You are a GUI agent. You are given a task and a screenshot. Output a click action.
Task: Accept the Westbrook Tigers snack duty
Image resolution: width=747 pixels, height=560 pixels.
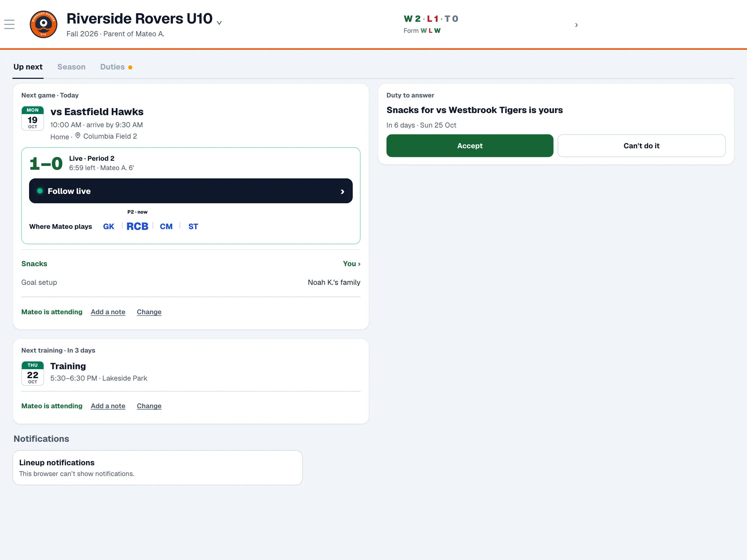(470, 146)
